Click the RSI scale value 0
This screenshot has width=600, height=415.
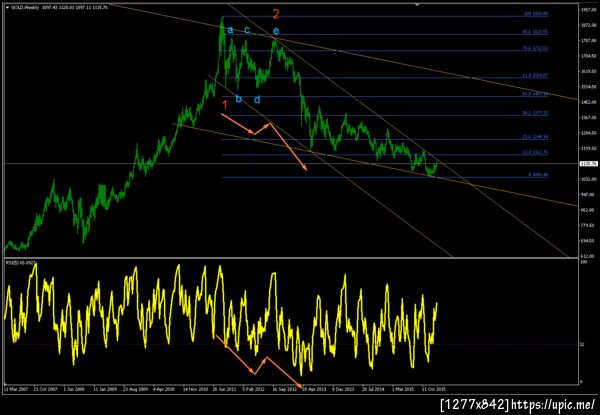tap(582, 382)
